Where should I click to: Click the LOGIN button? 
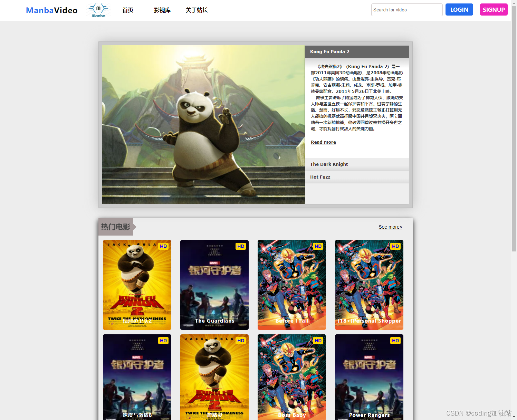(459, 10)
